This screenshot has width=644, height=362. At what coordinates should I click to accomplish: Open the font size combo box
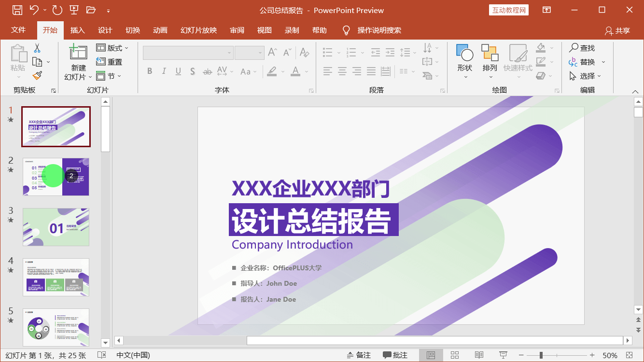[x=249, y=53]
